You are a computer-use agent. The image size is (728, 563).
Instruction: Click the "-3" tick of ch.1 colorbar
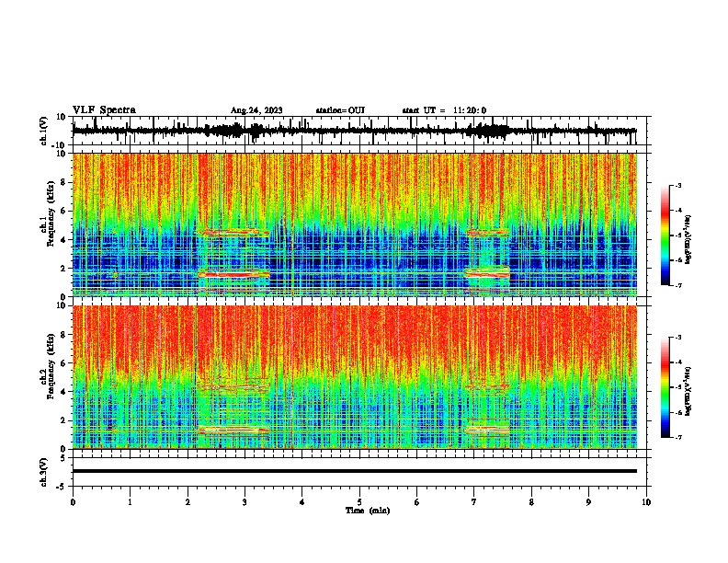click(x=677, y=185)
